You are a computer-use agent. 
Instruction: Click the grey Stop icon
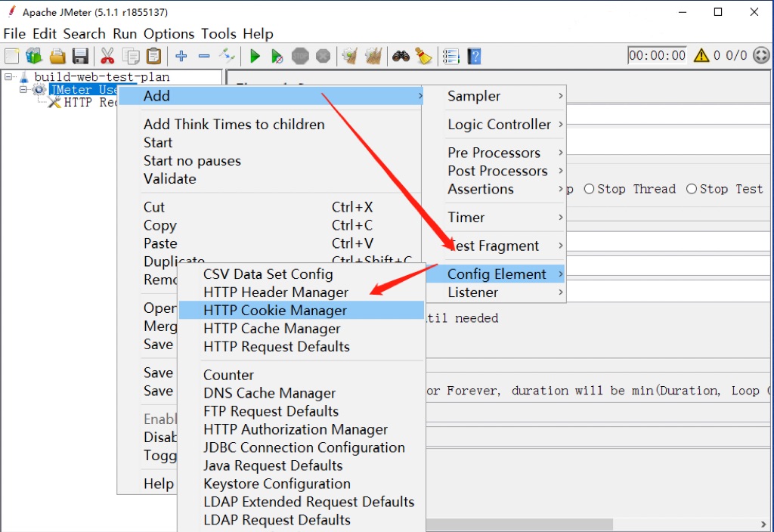(300, 56)
